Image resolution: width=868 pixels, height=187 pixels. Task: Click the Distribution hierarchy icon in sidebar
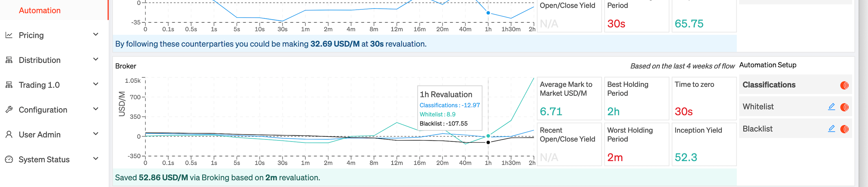point(9,60)
